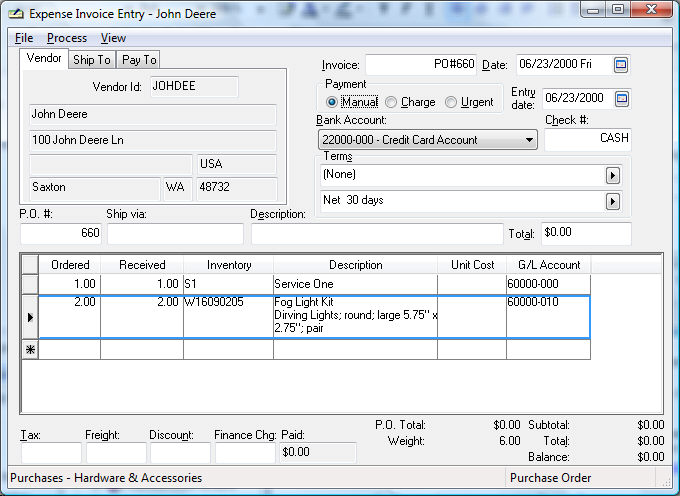
Task: Click vendor name field John Deere
Action: click(153, 114)
